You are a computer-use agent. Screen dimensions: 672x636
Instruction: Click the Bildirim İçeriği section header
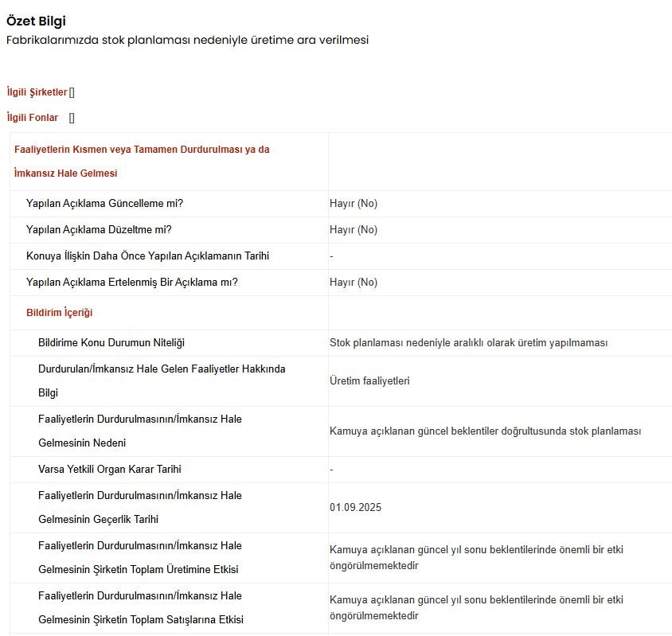[59, 313]
